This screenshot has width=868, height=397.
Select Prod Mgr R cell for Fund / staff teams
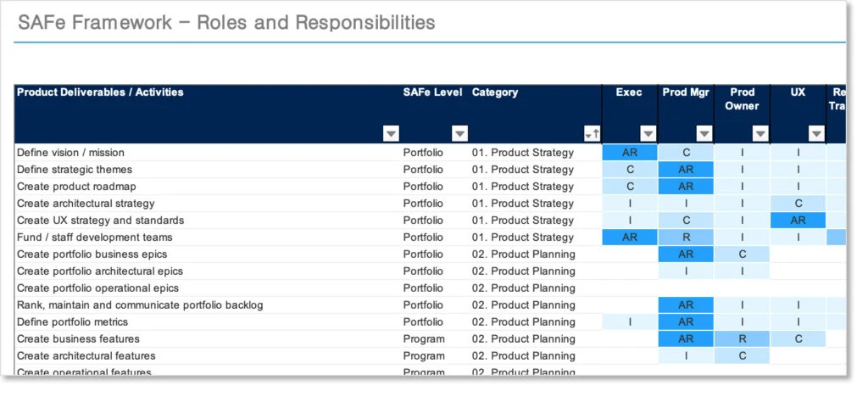pos(686,238)
